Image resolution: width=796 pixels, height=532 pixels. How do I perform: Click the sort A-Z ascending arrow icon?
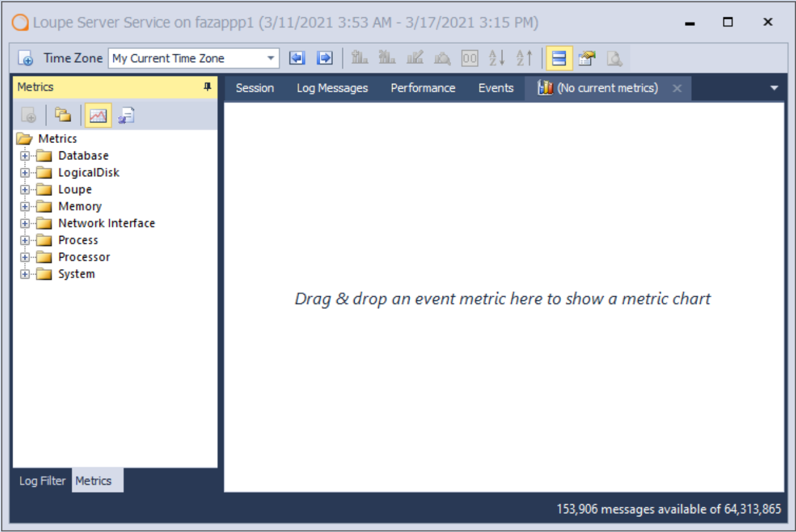pyautogui.click(x=525, y=59)
